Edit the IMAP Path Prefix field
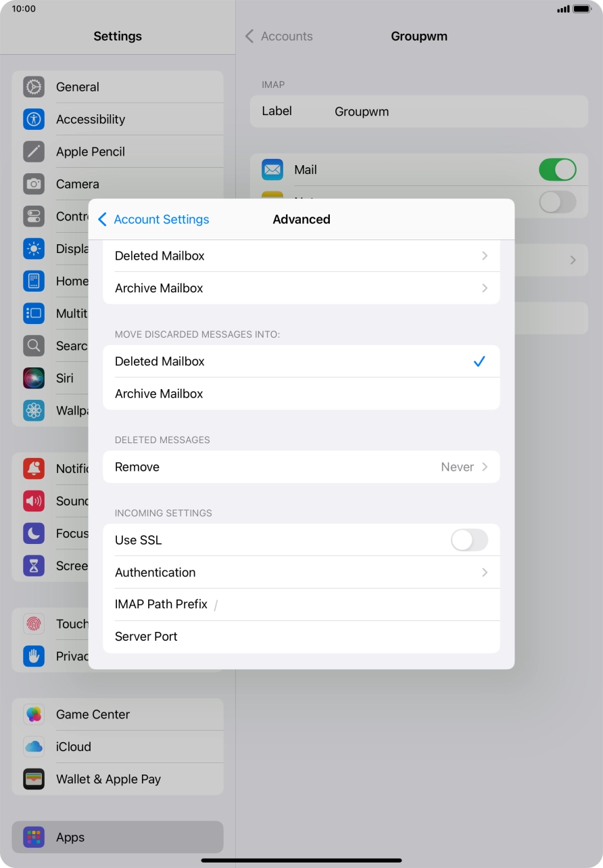The width and height of the screenshot is (603, 868). click(x=301, y=604)
